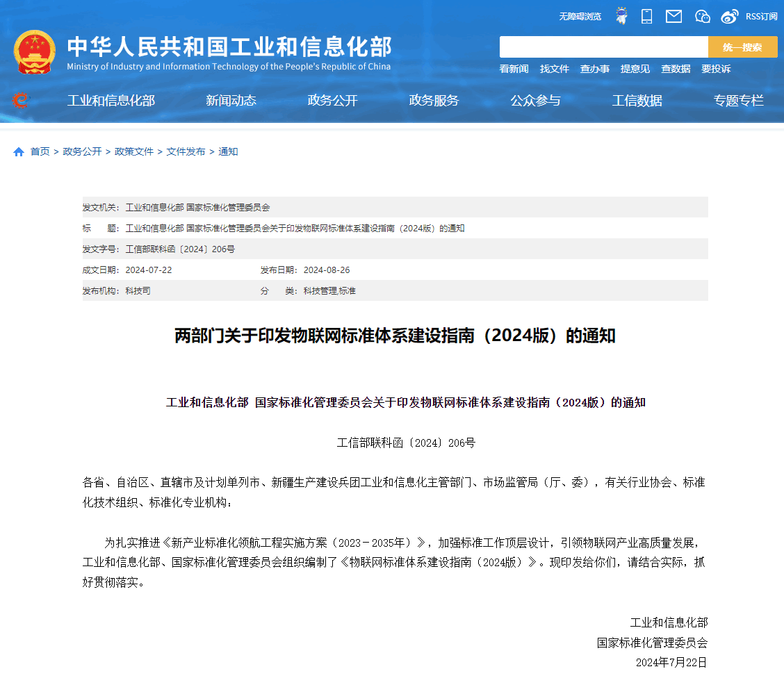Select the 找文件 quick link
The height and width of the screenshot is (685, 784).
555,69
